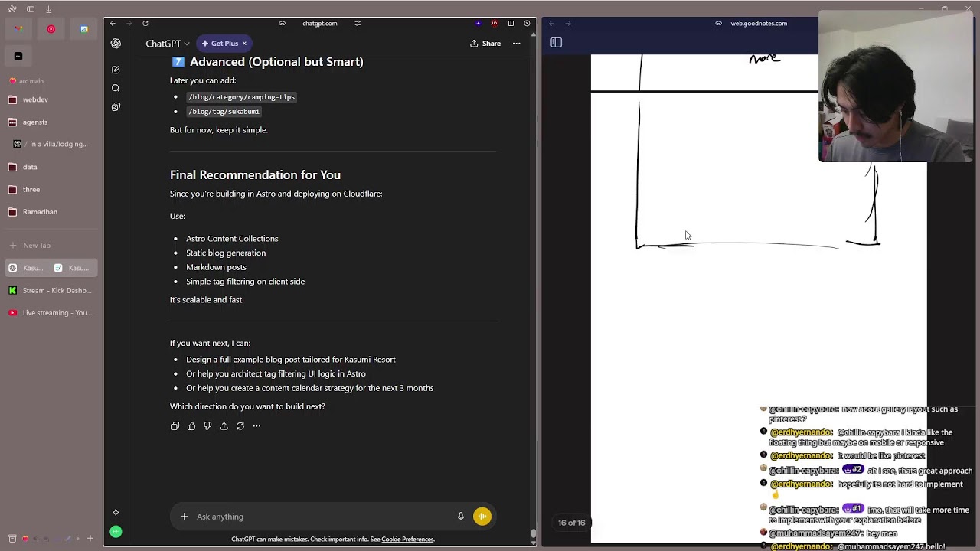
Task: Click 'Final Recommendation for You' heading
Action: pyautogui.click(x=255, y=175)
